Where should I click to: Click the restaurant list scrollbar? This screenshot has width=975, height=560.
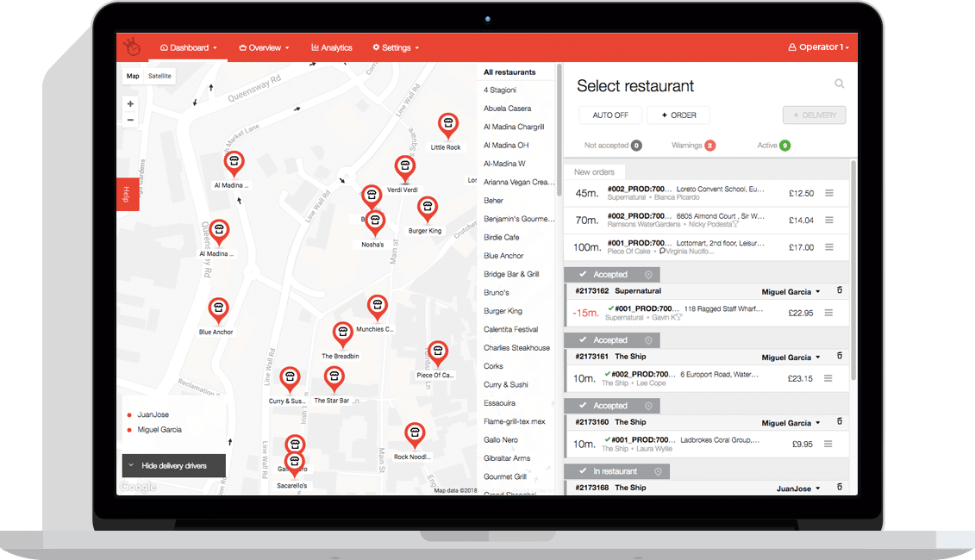(x=559, y=130)
